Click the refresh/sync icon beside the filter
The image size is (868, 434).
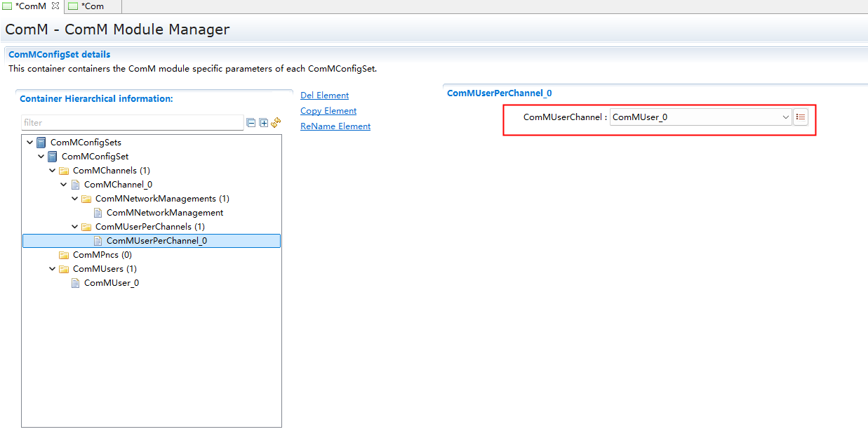(x=276, y=122)
